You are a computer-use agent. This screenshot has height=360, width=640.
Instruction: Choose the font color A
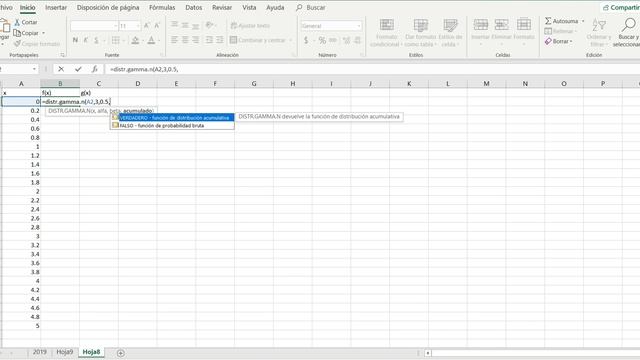151,40
